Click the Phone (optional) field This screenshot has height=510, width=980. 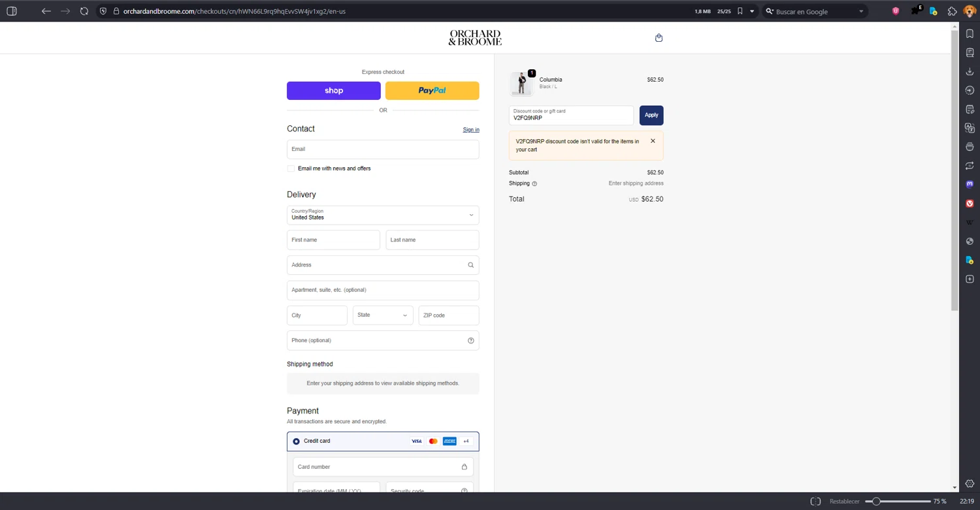tap(383, 340)
